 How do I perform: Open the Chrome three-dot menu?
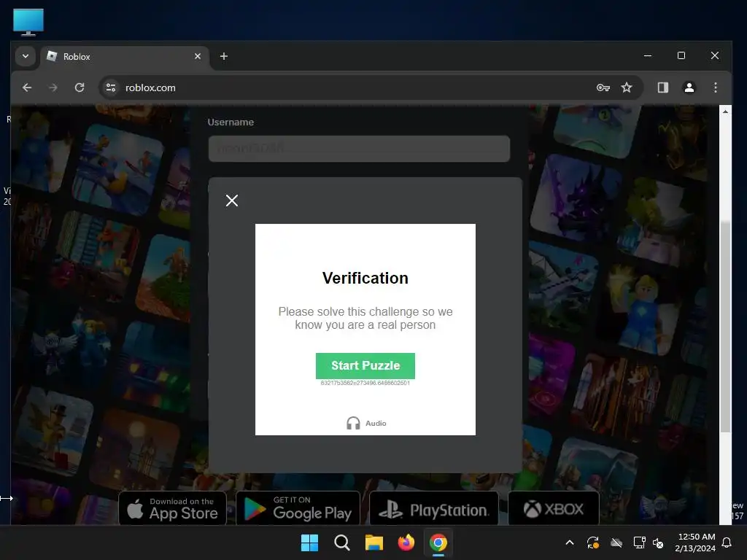coord(716,87)
